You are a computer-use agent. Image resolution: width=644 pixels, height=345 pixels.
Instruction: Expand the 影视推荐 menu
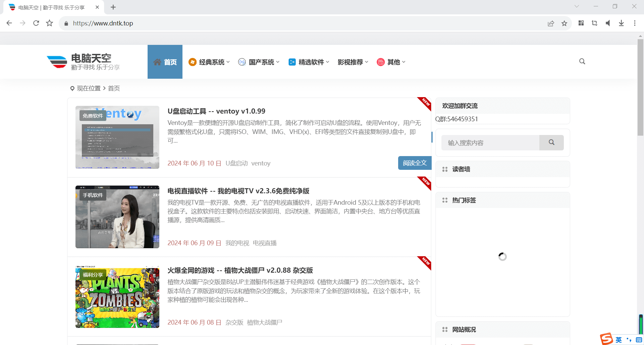353,62
